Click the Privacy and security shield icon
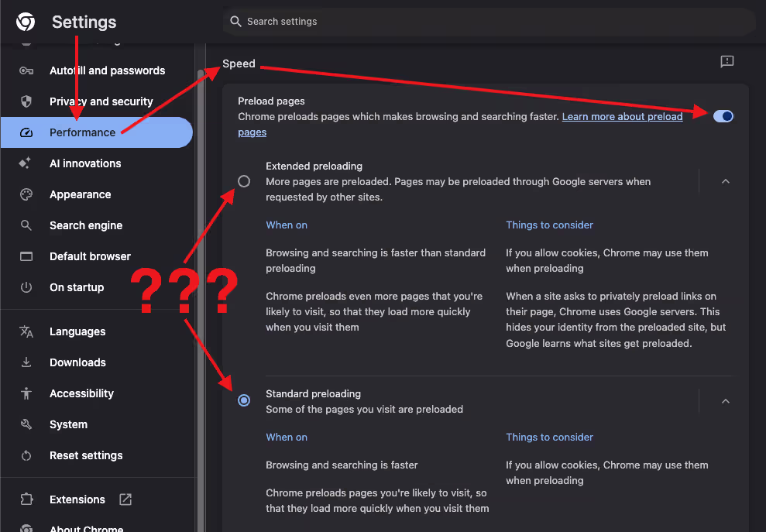766x532 pixels. click(26, 101)
